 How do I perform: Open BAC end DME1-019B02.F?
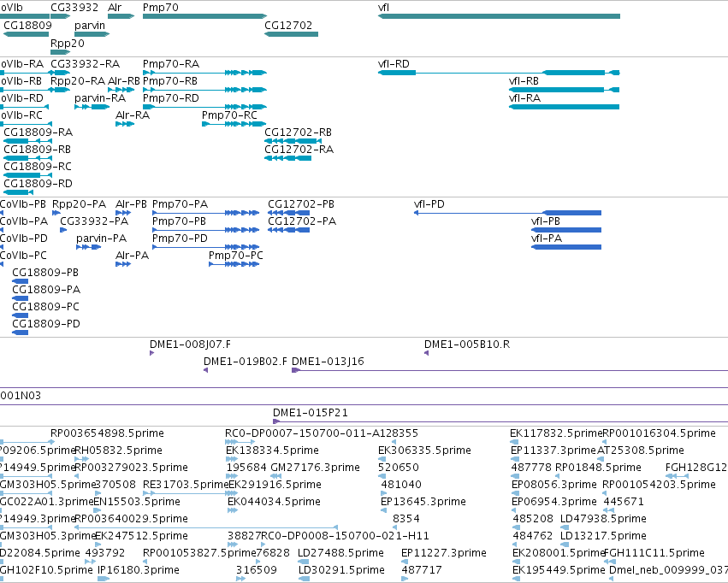coord(246,362)
